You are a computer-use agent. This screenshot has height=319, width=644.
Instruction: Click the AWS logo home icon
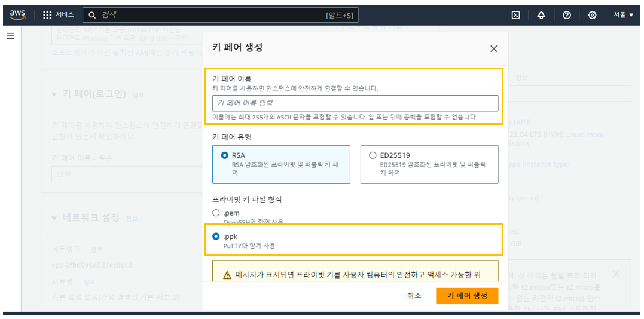(x=18, y=15)
